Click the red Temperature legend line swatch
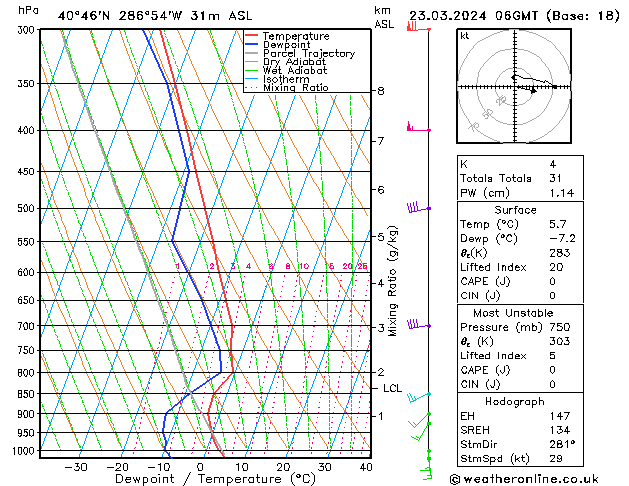The height and width of the screenshot is (486, 629). (252, 36)
